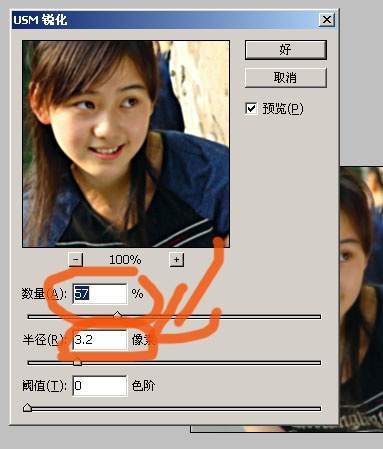The image size is (383, 449).
Task: Click the 半径 radius slider handle
Action: coord(77,361)
